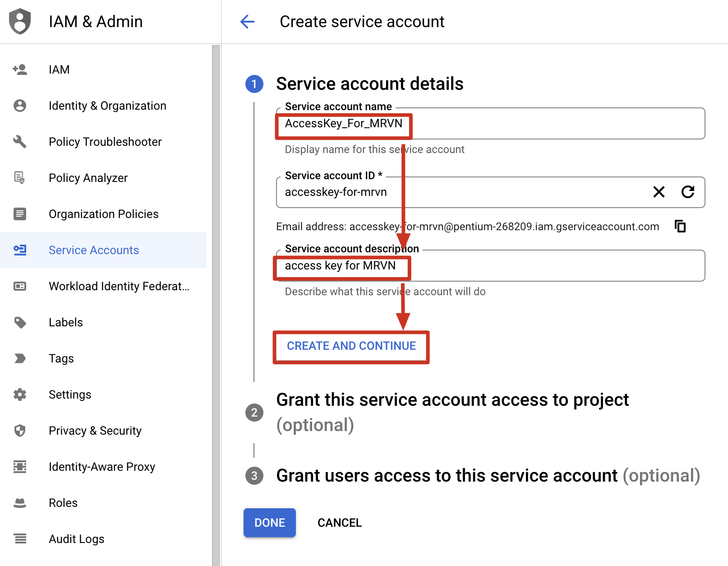Click the Privacy & Security shield icon
The width and height of the screenshot is (728, 566).
20,431
